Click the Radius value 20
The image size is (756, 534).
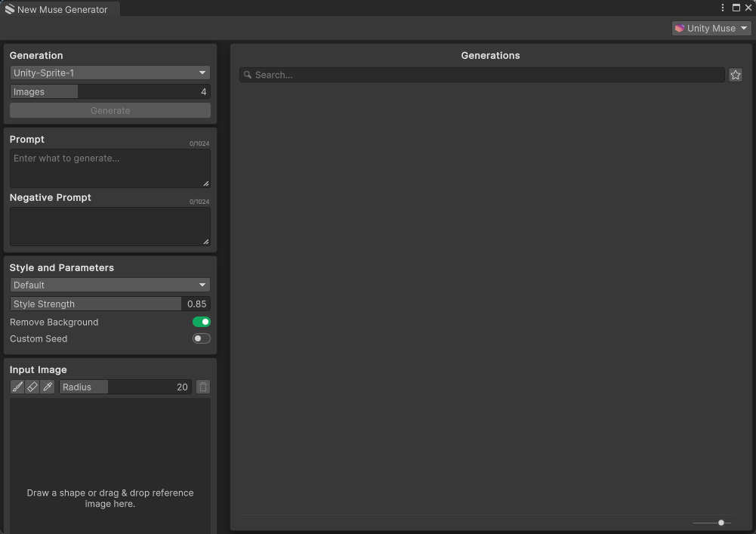coord(182,387)
